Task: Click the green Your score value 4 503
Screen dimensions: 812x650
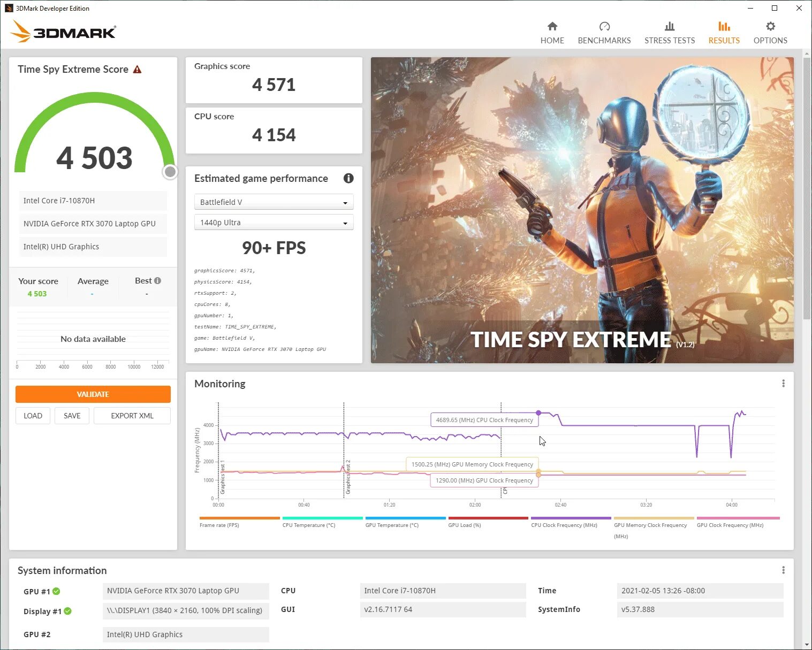Action: click(37, 294)
